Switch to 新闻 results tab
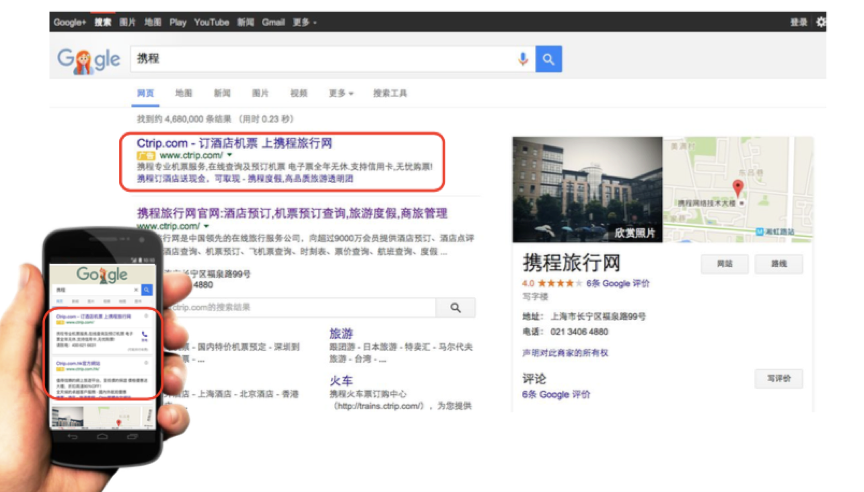Screen dimensions: 864x492 222,93
